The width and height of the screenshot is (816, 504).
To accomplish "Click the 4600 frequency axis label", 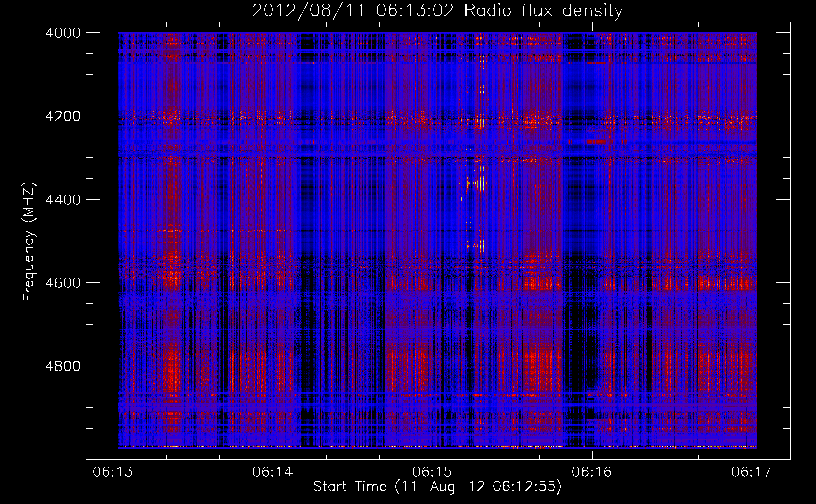I will tap(63, 283).
